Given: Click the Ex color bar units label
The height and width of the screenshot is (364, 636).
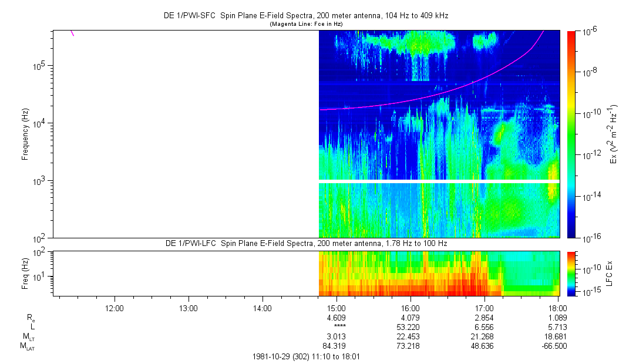Looking at the screenshot, I should (614, 134).
